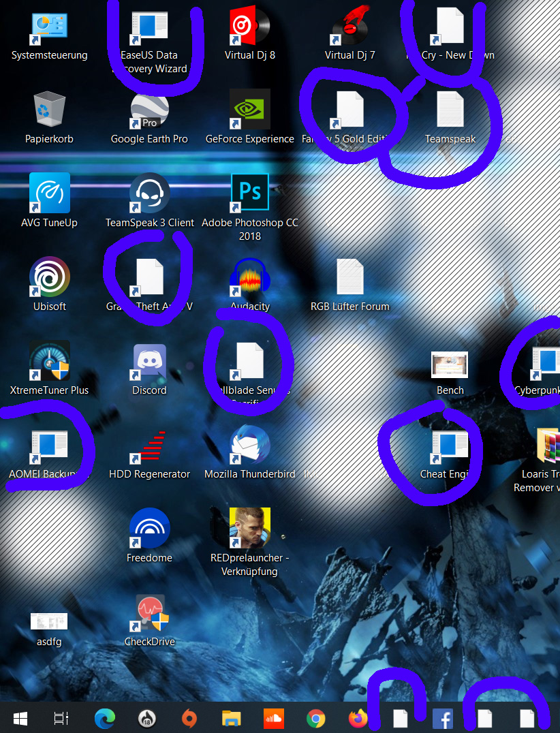This screenshot has width=560, height=733.
Task: Open the Windows Start menu
Action: [20, 718]
